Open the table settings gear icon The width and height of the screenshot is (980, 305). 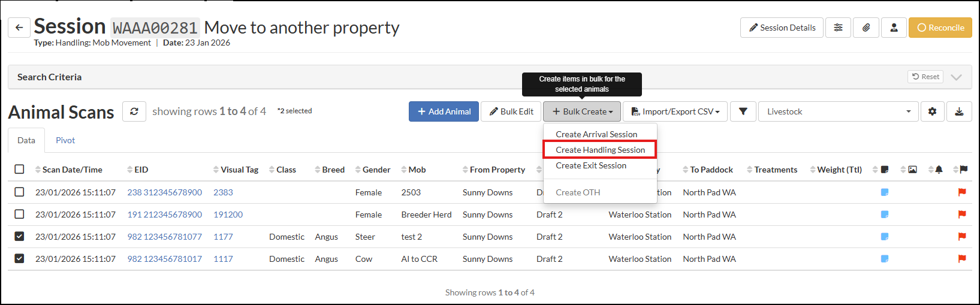click(932, 111)
